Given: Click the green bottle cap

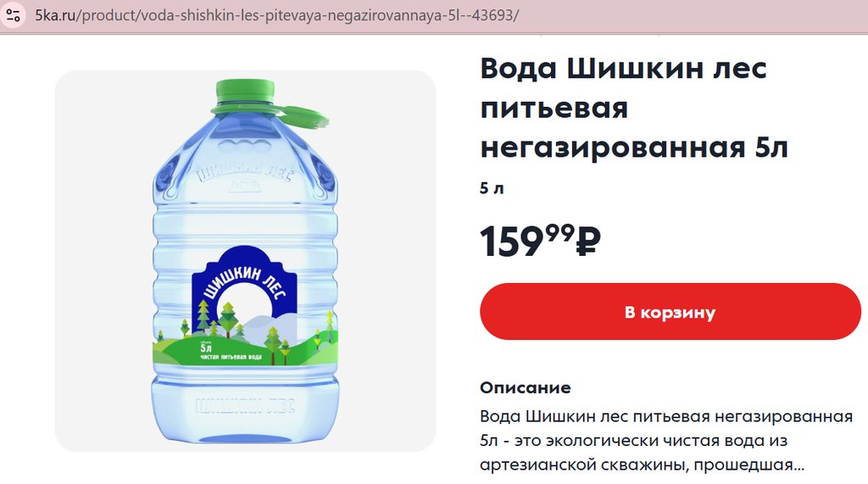Looking at the screenshot, I should (245, 92).
